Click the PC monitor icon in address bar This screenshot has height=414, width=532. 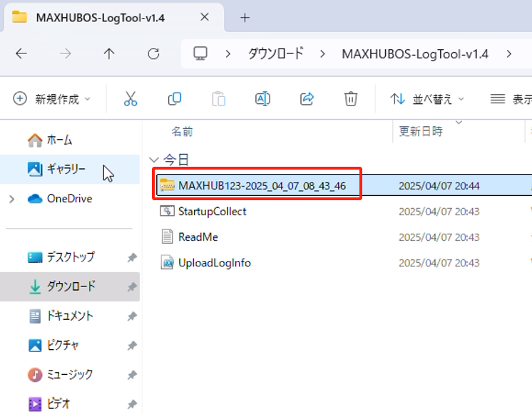[x=200, y=53]
